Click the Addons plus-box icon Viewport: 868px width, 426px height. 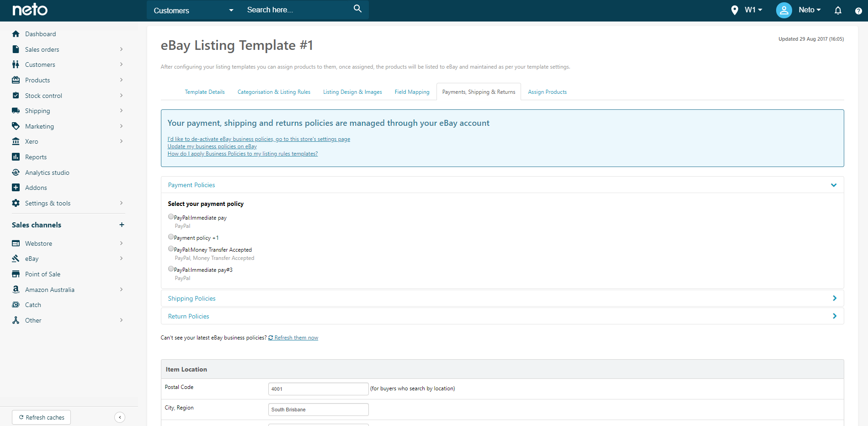(x=16, y=188)
